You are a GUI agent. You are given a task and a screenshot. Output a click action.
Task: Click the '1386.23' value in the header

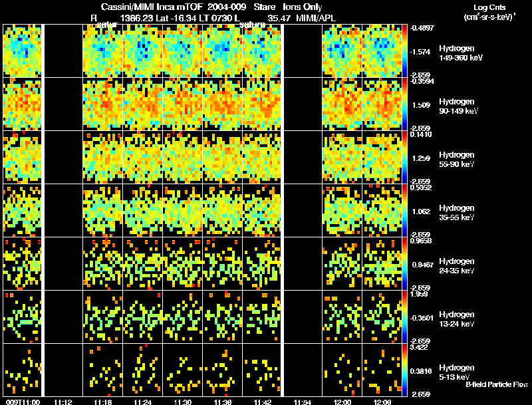click(x=137, y=18)
